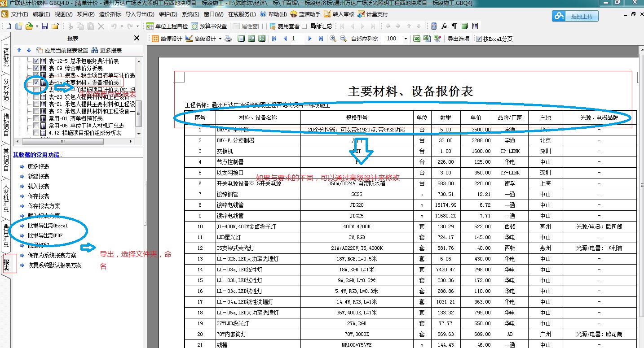Click 拖拽上传 upload button
This screenshot has width=644, height=348.
[x=575, y=16]
